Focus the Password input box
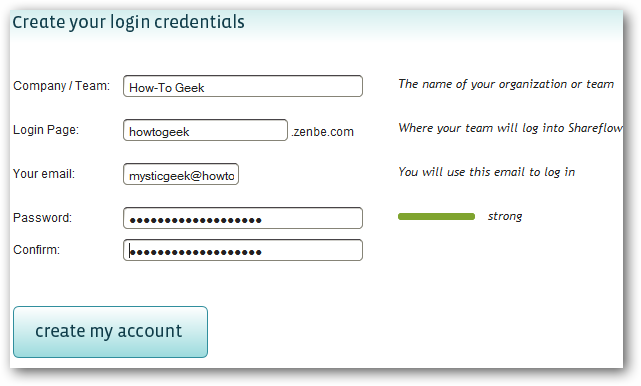Viewport: 641px width, 386px height. coord(243,218)
